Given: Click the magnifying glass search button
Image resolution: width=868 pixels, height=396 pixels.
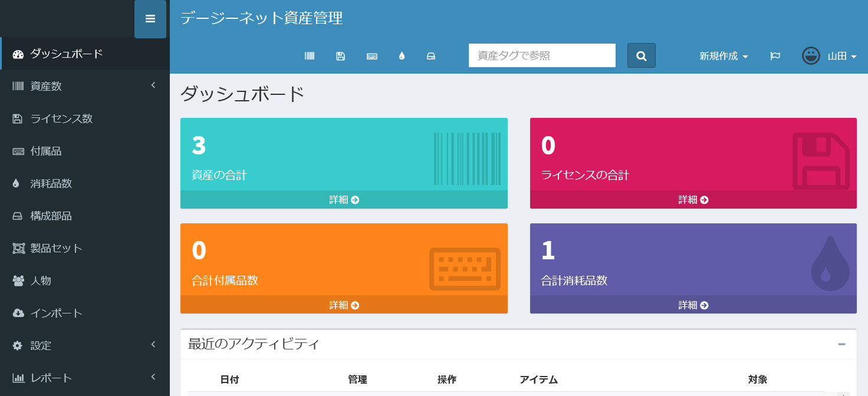Looking at the screenshot, I should (641, 56).
